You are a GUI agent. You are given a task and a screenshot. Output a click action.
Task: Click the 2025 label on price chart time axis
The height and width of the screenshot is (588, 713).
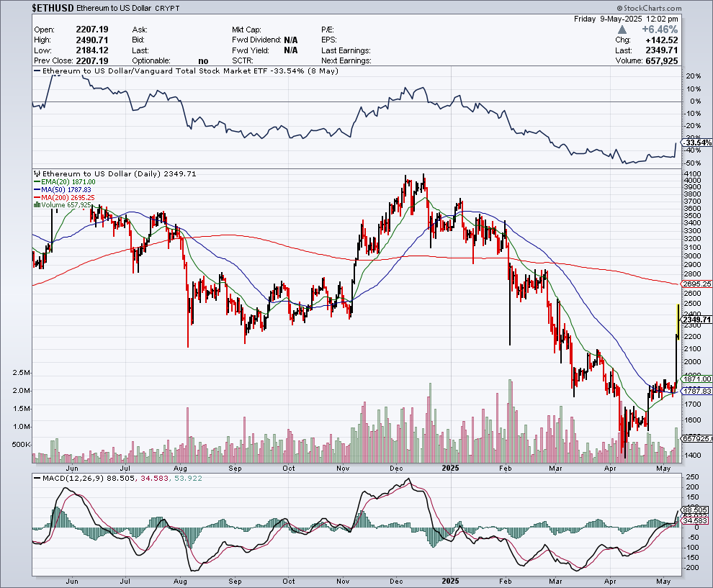(x=450, y=468)
